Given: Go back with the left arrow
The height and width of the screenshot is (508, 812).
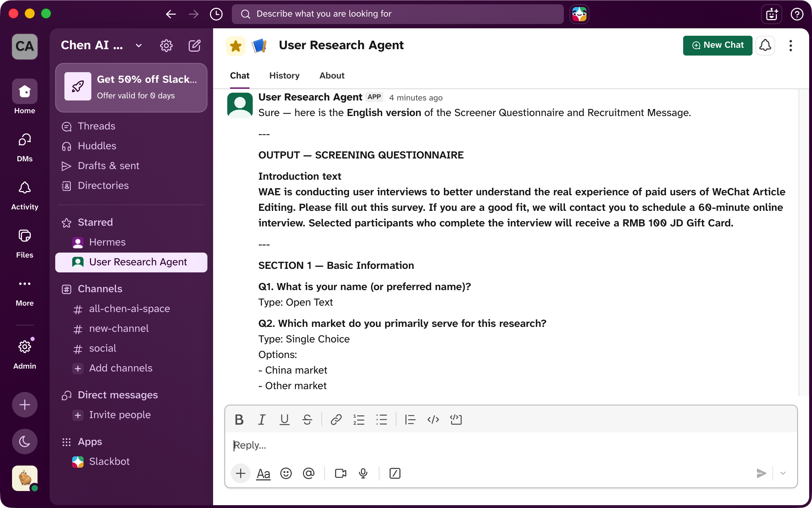Looking at the screenshot, I should pyautogui.click(x=171, y=14).
